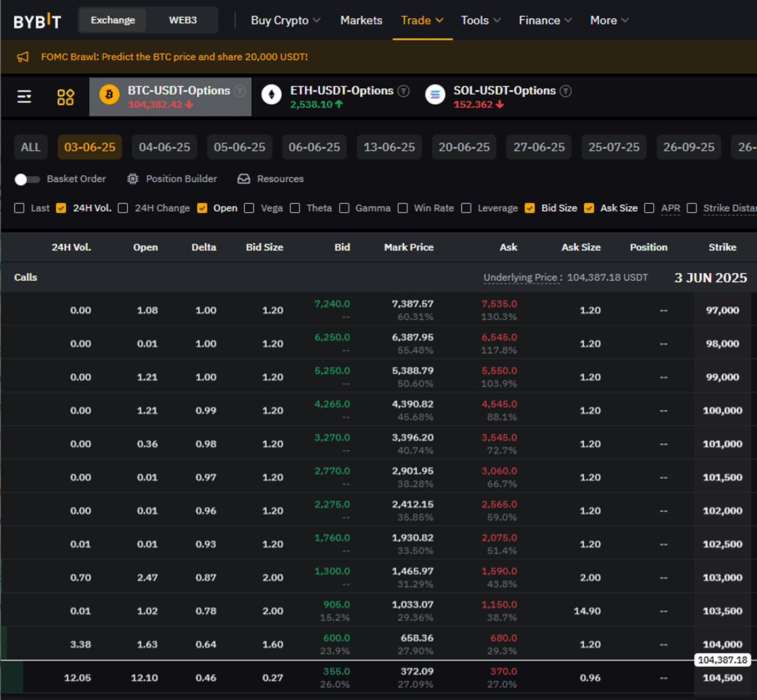The image size is (757, 700).
Task: Click the Delta column header
Action: pos(204,247)
